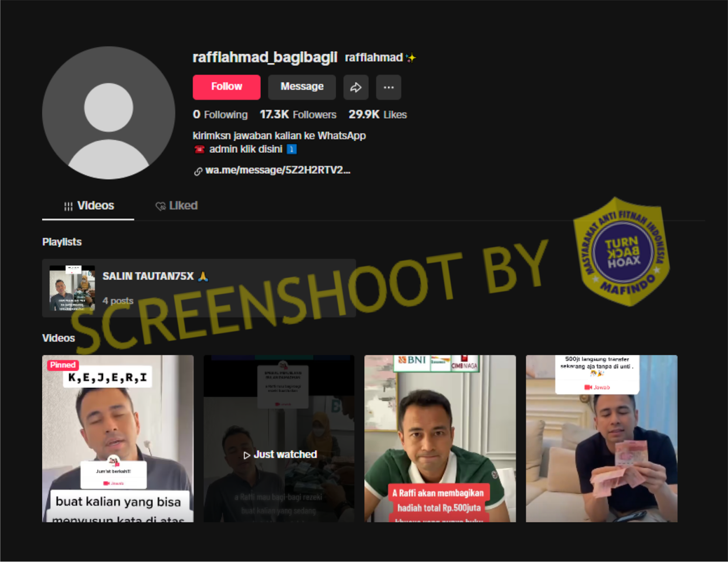
Task: Click the playlist cover thumbnail
Action: click(x=72, y=288)
